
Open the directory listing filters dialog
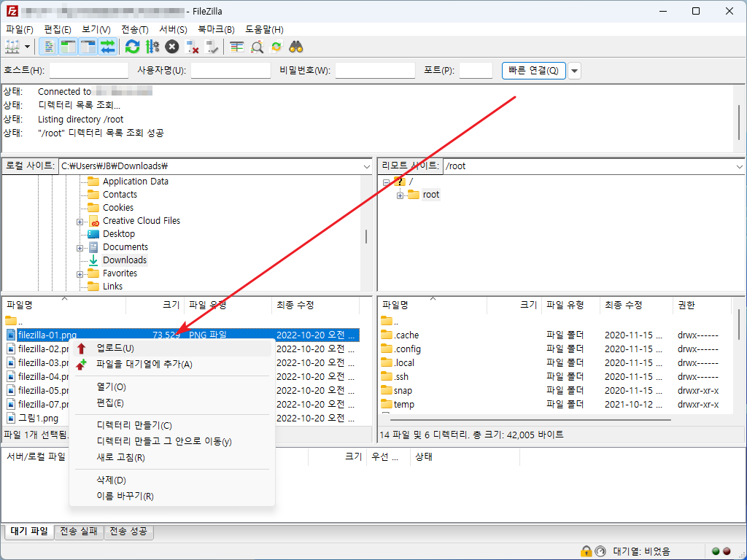click(237, 47)
